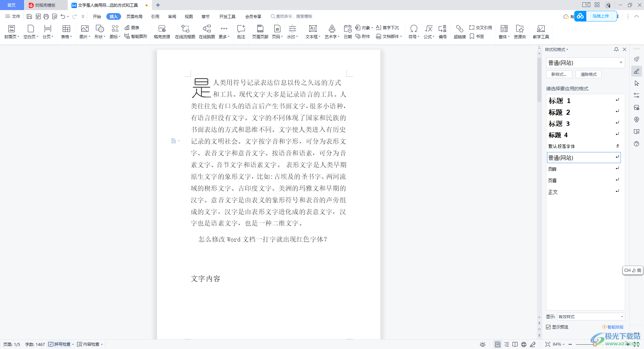Open the online mind map tool (在线脑图)
This screenshot has height=349, width=644.
207,32
